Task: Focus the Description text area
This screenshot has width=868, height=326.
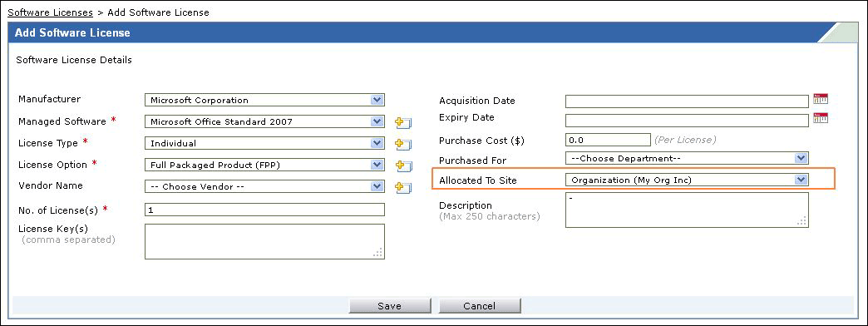Action: [687, 210]
